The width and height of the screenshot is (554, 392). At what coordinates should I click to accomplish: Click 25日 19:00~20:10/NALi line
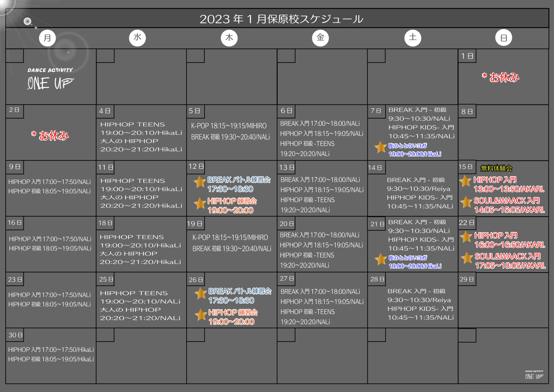pos(140,302)
